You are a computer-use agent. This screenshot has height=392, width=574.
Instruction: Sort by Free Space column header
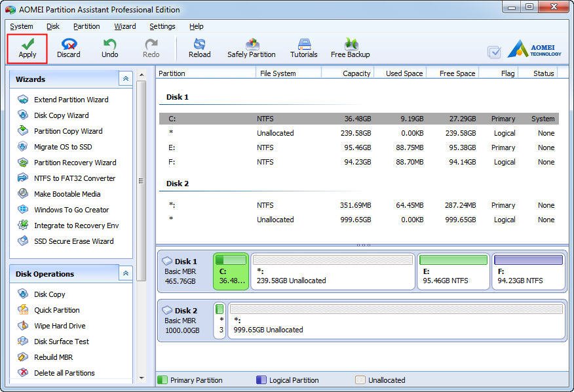(453, 73)
